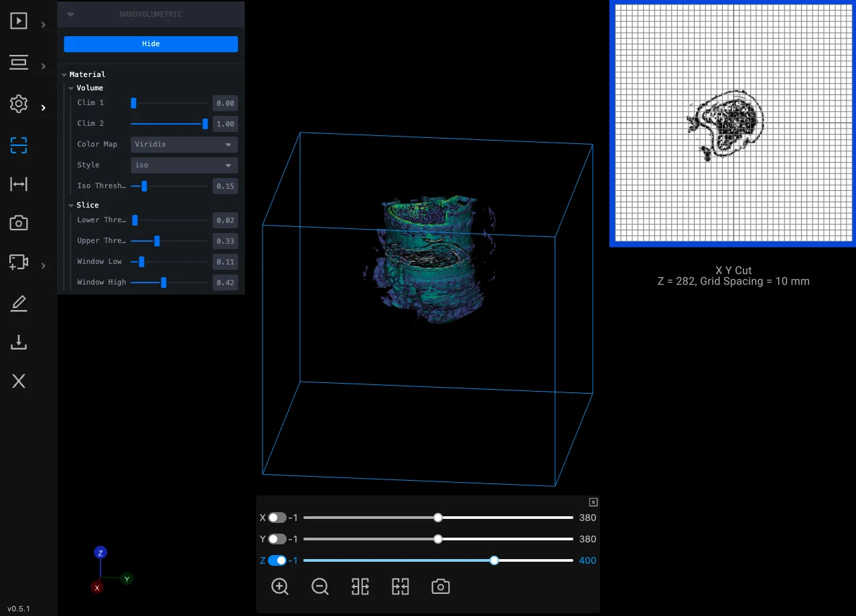Select the clipping frame sidebar icon
856x616 pixels.
tap(19, 145)
